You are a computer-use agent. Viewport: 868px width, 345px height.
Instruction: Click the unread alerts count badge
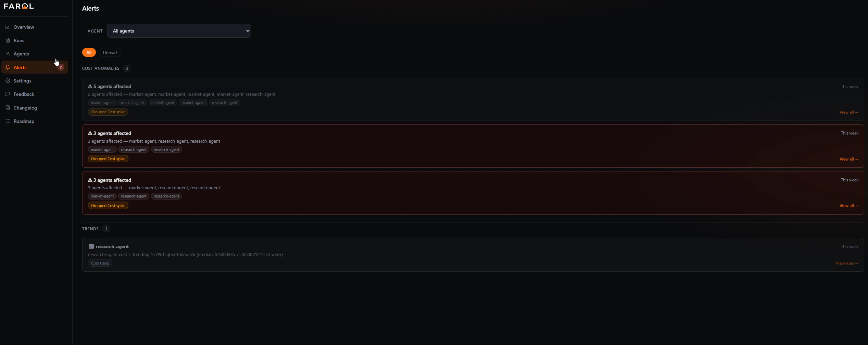[x=61, y=67]
